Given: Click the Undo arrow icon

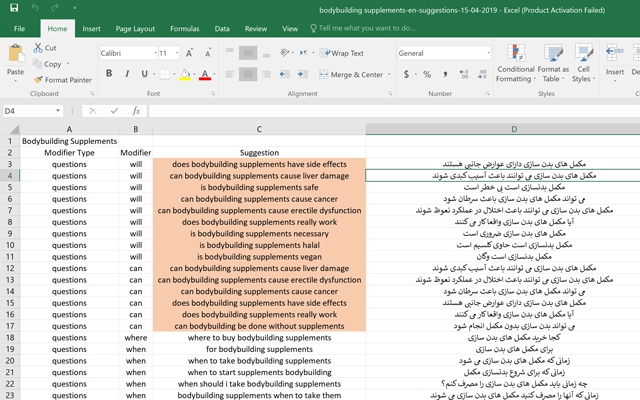Looking at the screenshot, I should pos(35,7).
